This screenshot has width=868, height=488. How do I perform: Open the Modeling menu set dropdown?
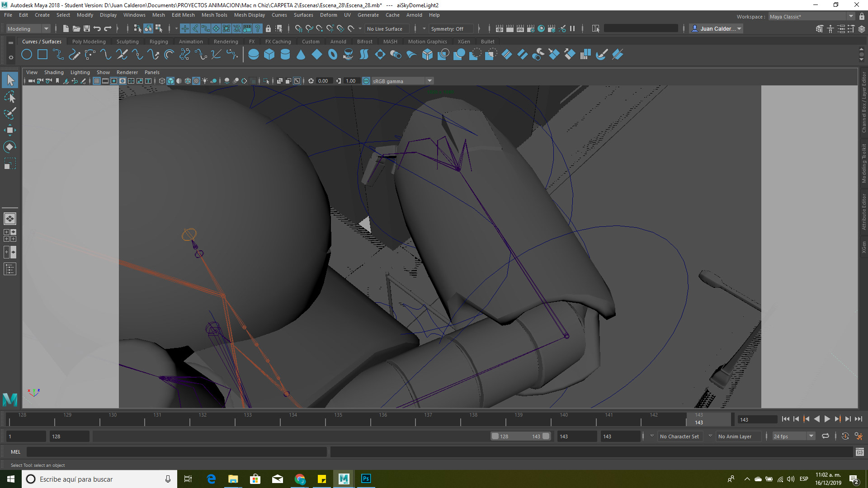coord(28,28)
